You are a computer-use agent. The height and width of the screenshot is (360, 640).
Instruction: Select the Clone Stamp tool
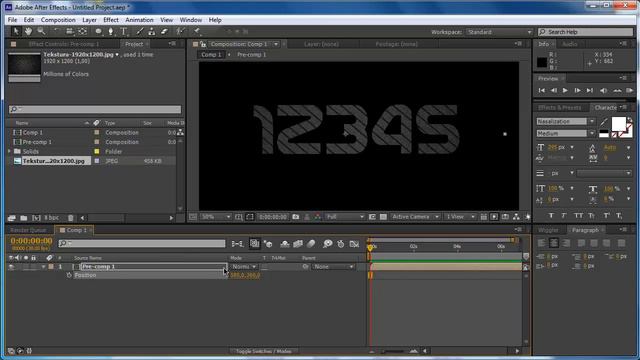point(151,31)
